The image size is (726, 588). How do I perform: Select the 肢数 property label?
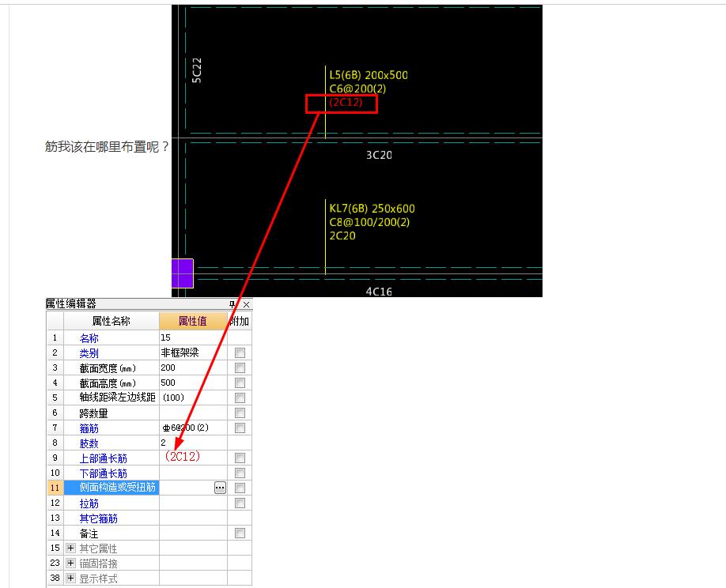pyautogui.click(x=89, y=443)
